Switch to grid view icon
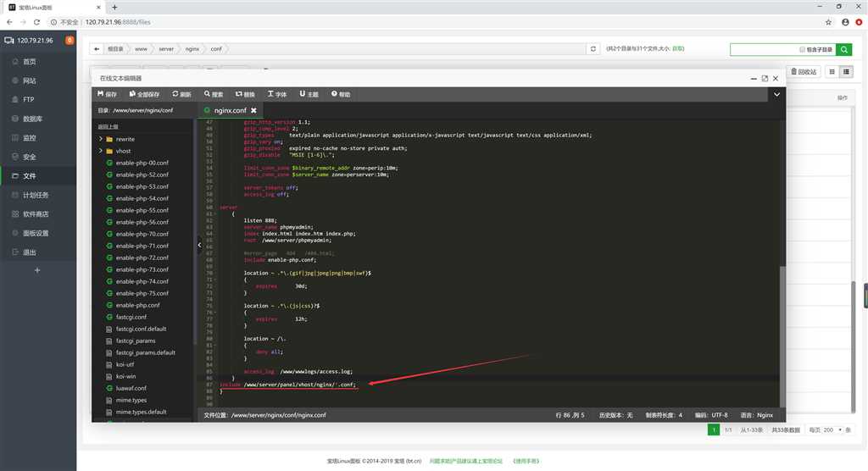This screenshot has width=868, height=471. click(x=832, y=72)
